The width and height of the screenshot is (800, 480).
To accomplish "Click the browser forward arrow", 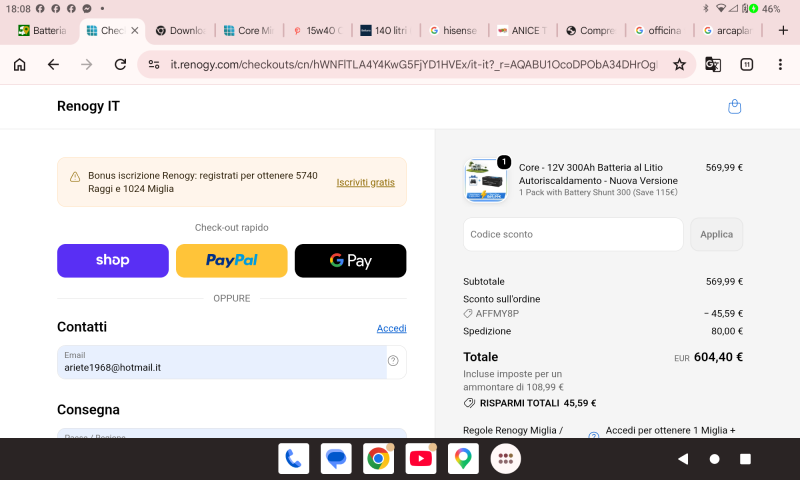I will pos(87,64).
